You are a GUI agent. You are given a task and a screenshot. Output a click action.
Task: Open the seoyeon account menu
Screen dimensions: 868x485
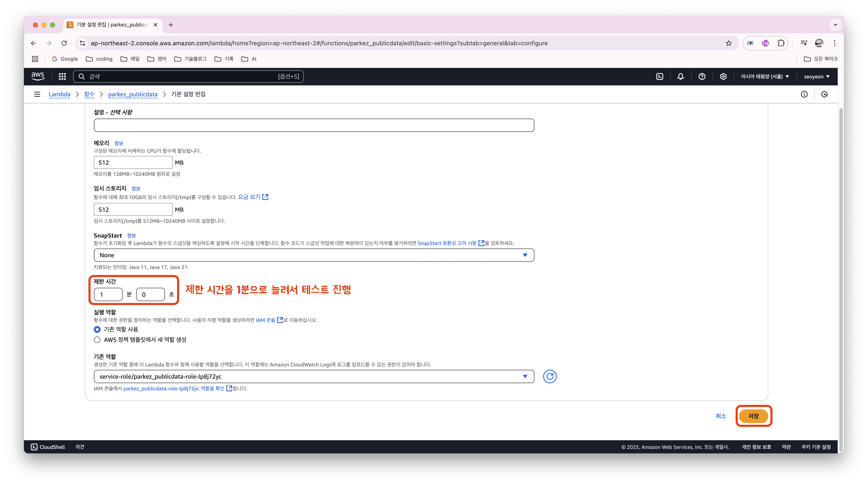coord(817,76)
